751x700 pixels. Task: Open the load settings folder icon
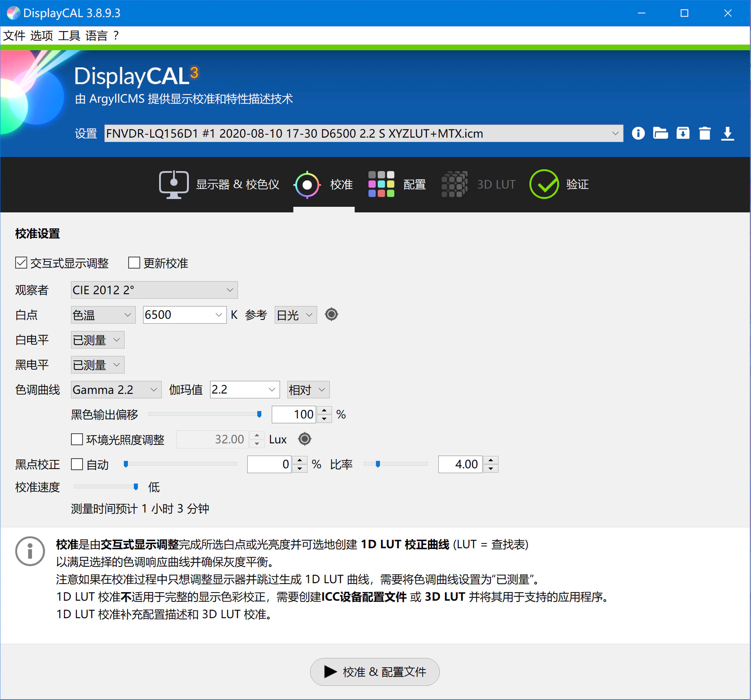pyautogui.click(x=660, y=134)
